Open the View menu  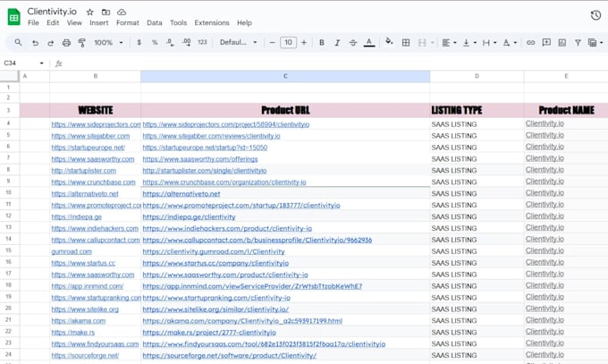tap(74, 23)
